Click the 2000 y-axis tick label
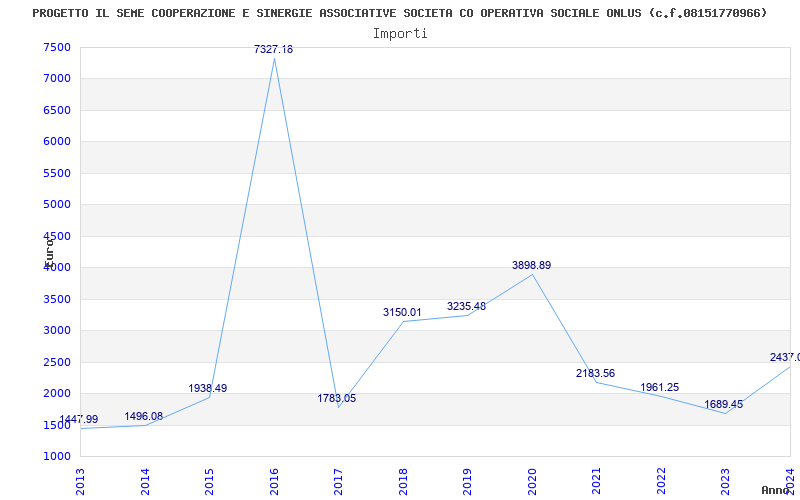 tap(57, 393)
